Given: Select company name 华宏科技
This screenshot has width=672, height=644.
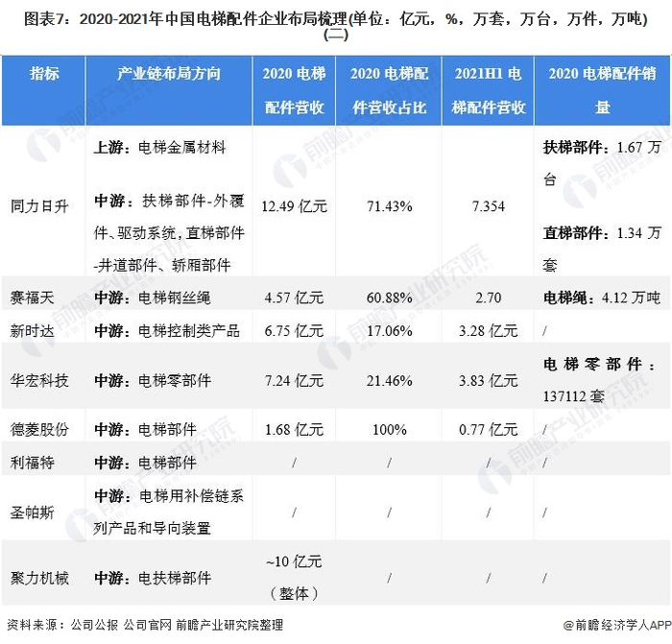Looking at the screenshot, I should point(39,380).
